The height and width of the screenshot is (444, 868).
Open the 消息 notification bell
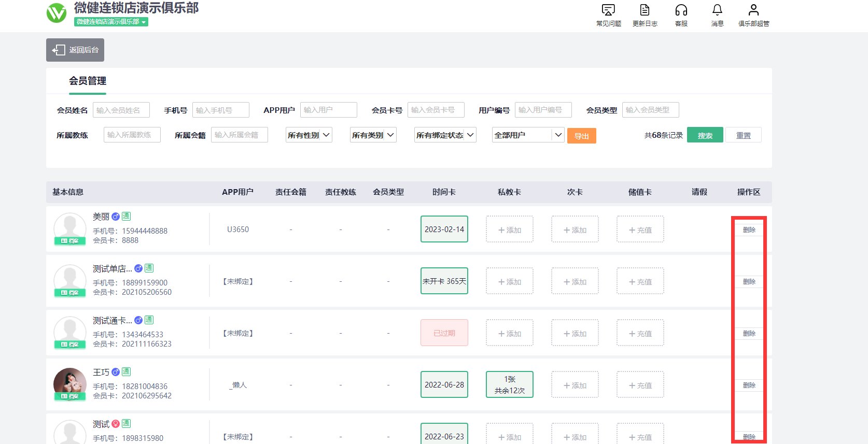(717, 10)
